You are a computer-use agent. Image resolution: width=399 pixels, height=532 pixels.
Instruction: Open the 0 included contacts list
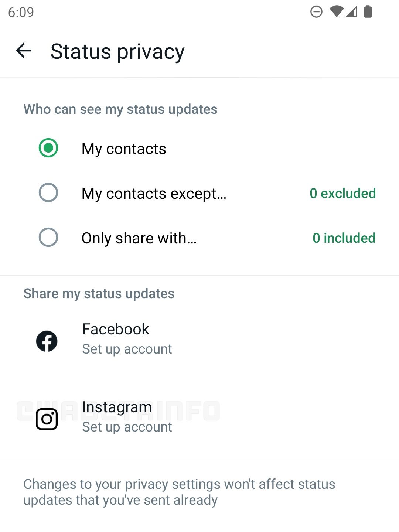[x=344, y=238]
